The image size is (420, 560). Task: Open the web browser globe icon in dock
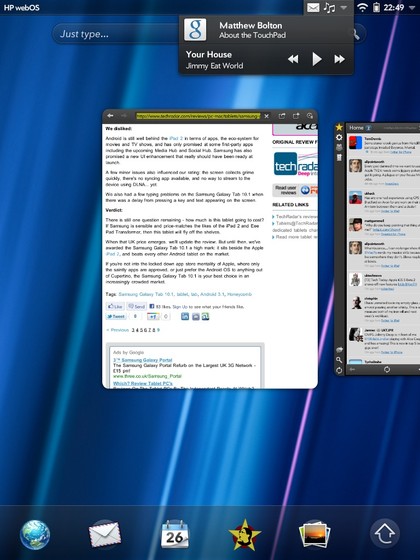(x=35, y=535)
